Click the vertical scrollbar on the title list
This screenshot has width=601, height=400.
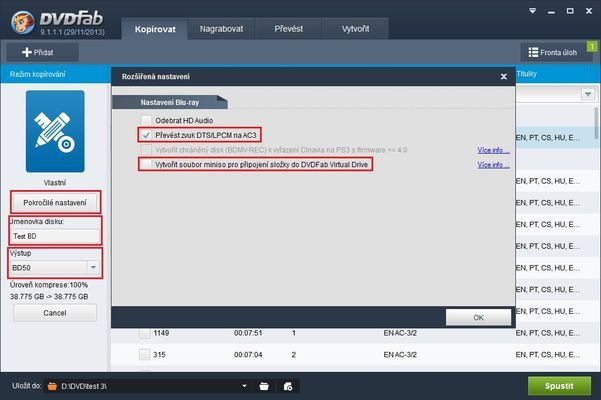(x=596, y=123)
